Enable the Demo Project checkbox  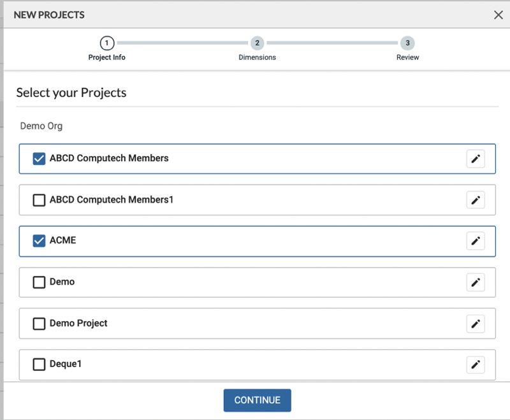(39, 324)
